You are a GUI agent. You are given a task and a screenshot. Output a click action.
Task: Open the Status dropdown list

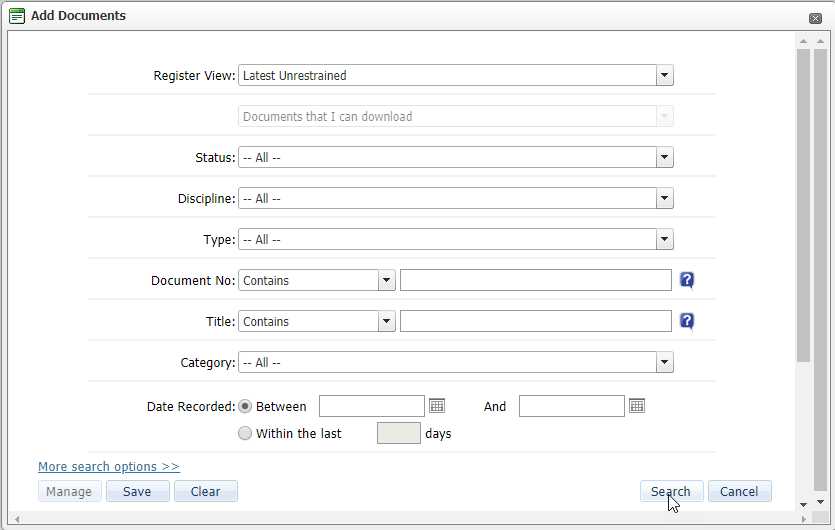[665, 157]
